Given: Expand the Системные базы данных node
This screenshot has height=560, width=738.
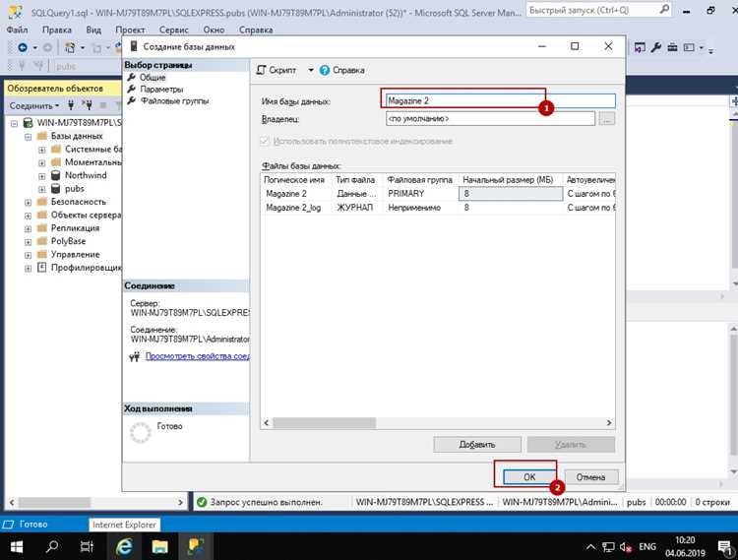Looking at the screenshot, I should click(x=42, y=150).
